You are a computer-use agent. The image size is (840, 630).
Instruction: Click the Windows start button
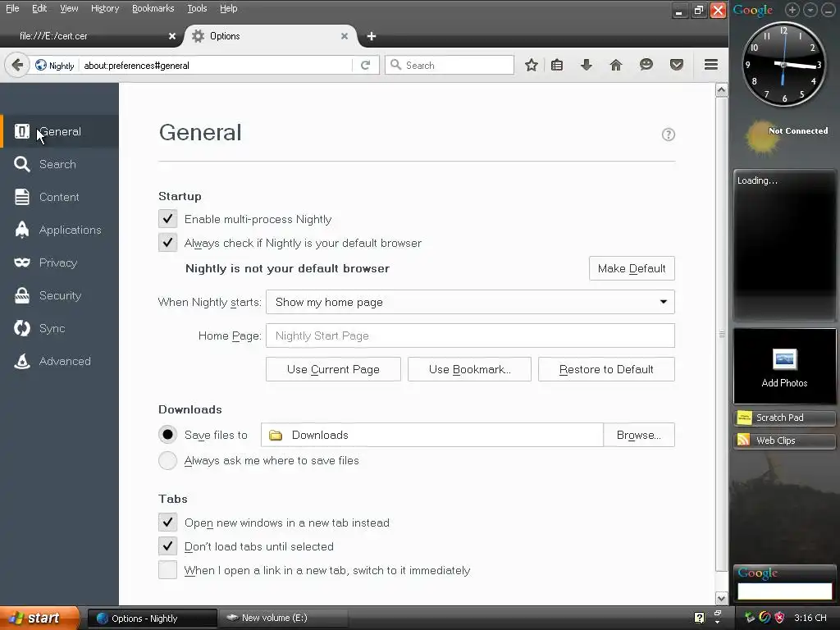[40, 619]
